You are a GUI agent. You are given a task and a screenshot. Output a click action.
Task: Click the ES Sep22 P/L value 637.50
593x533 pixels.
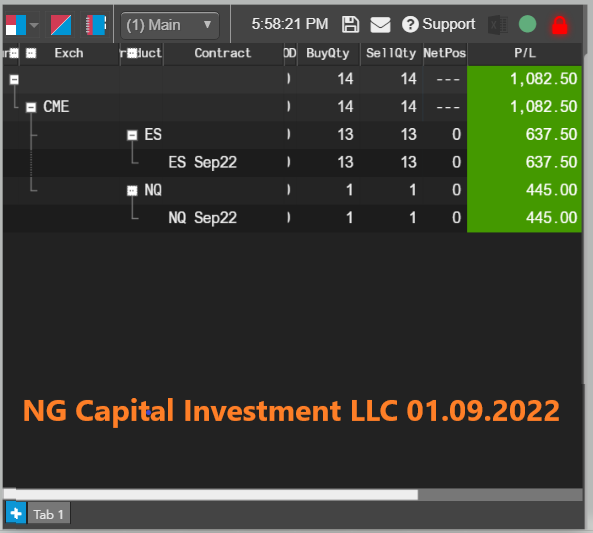tap(524, 163)
